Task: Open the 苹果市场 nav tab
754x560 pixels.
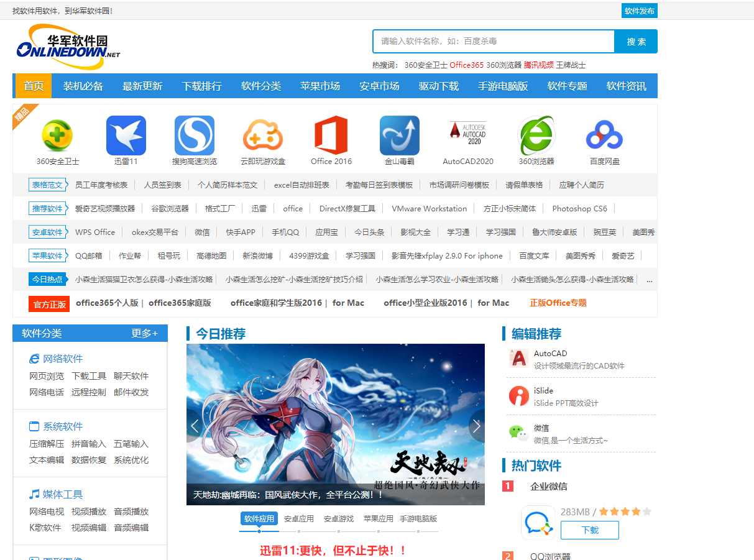Action: tap(320, 86)
